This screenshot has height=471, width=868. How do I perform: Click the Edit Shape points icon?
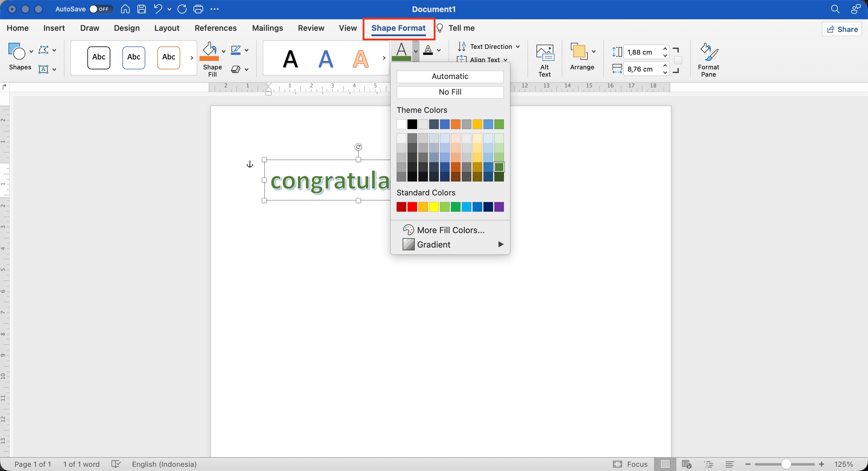[x=43, y=50]
